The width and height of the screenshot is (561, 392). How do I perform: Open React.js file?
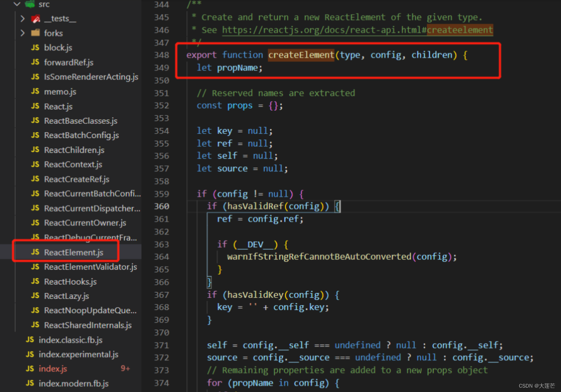pos(58,106)
